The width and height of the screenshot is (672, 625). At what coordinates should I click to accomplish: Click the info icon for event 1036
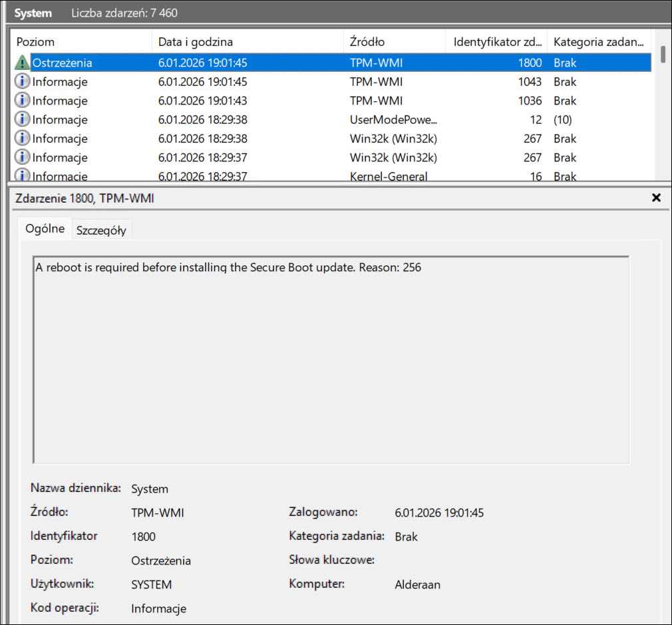[22, 100]
